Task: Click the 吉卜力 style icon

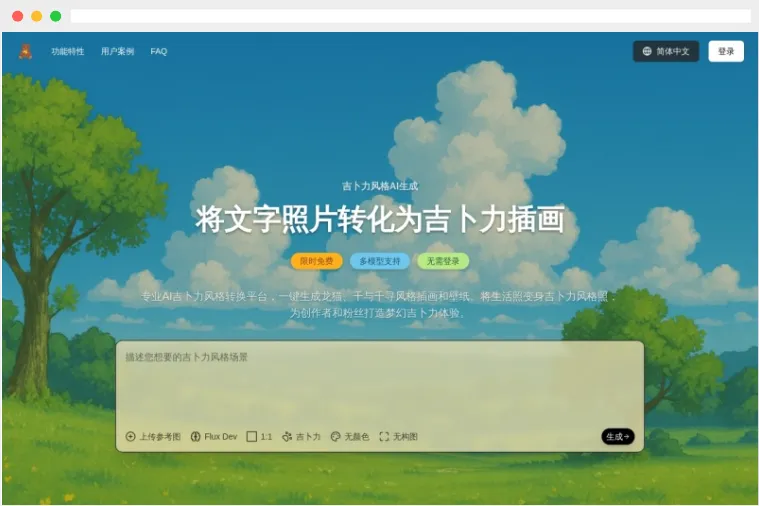Action: (x=287, y=437)
